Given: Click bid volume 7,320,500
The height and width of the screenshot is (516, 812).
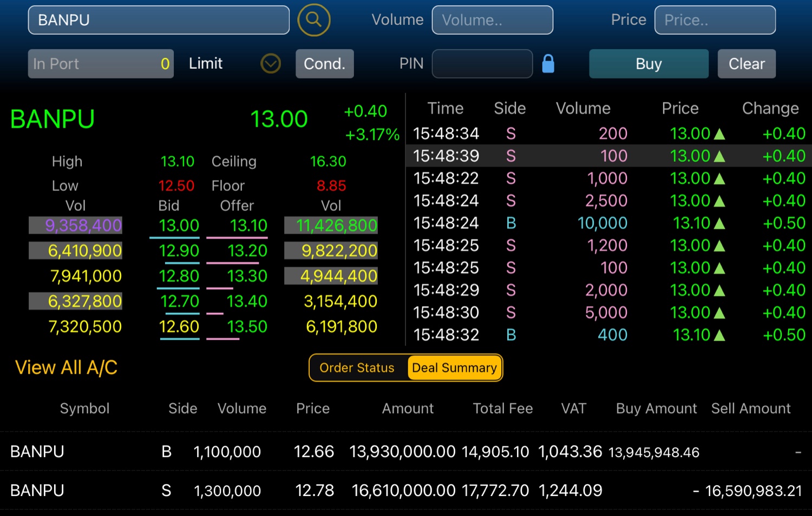Looking at the screenshot, I should (x=86, y=327).
